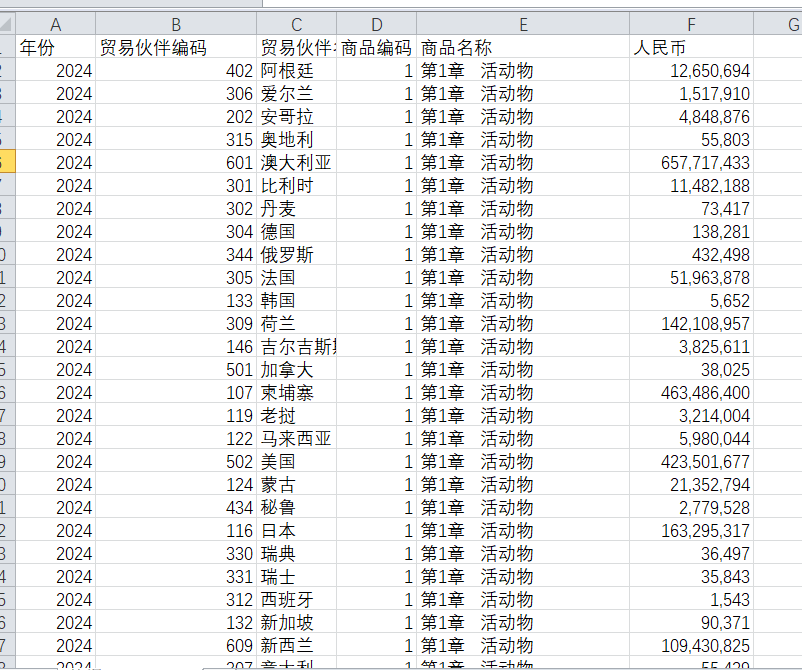Click the 贸易伙伴编码 header cell

pos(176,47)
